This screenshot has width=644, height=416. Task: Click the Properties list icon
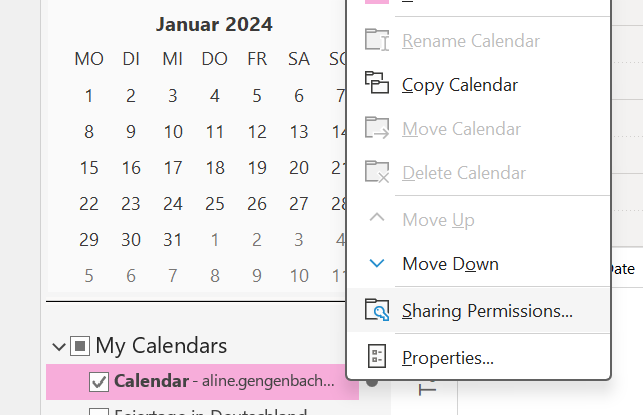(376, 357)
